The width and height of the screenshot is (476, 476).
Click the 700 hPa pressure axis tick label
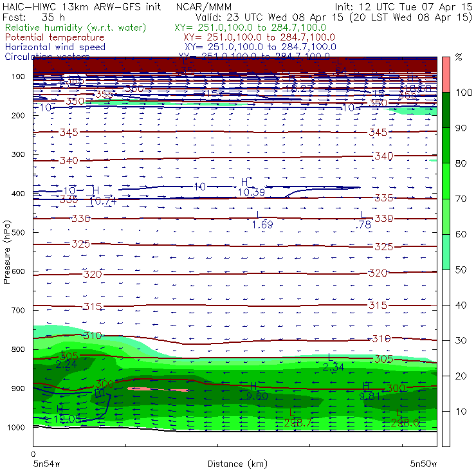click(x=18, y=310)
